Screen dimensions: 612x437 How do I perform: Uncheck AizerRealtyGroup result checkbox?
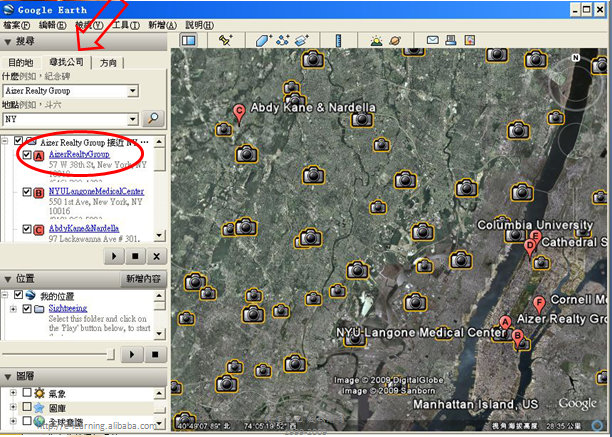[x=27, y=155]
